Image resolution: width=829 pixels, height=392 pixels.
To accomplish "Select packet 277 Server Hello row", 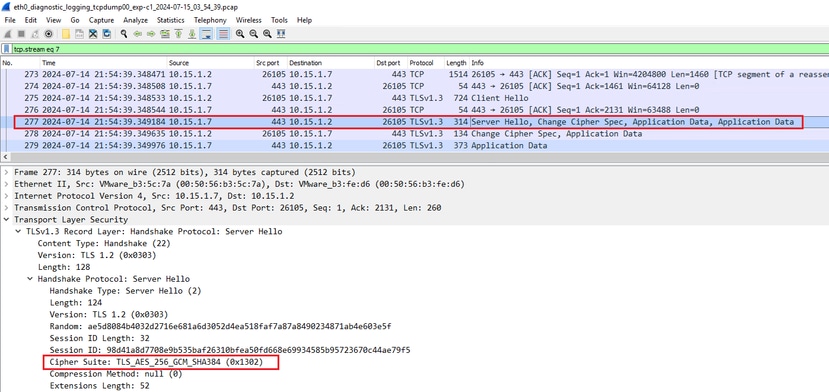I will point(414,122).
